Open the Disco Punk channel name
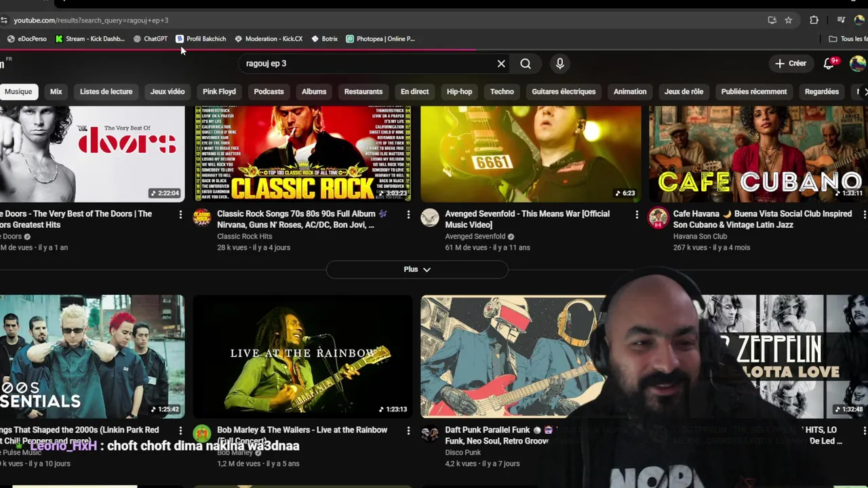Image resolution: width=868 pixels, height=488 pixels. (x=462, y=453)
